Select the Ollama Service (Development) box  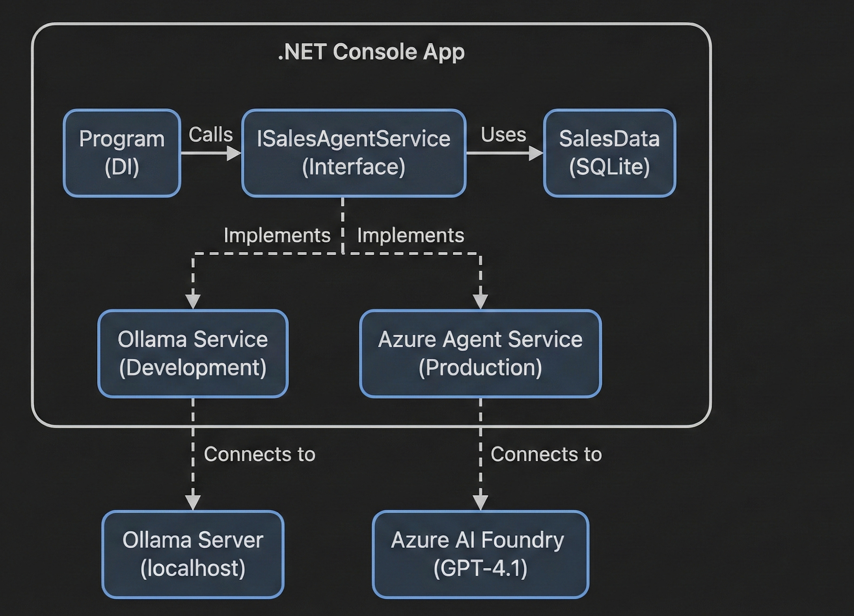coord(193,353)
